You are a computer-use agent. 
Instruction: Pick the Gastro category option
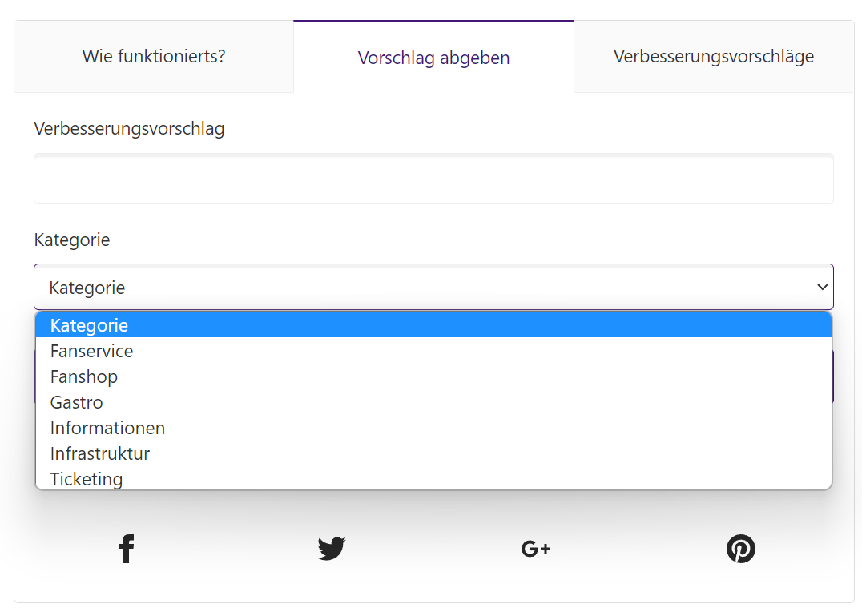pos(433,402)
